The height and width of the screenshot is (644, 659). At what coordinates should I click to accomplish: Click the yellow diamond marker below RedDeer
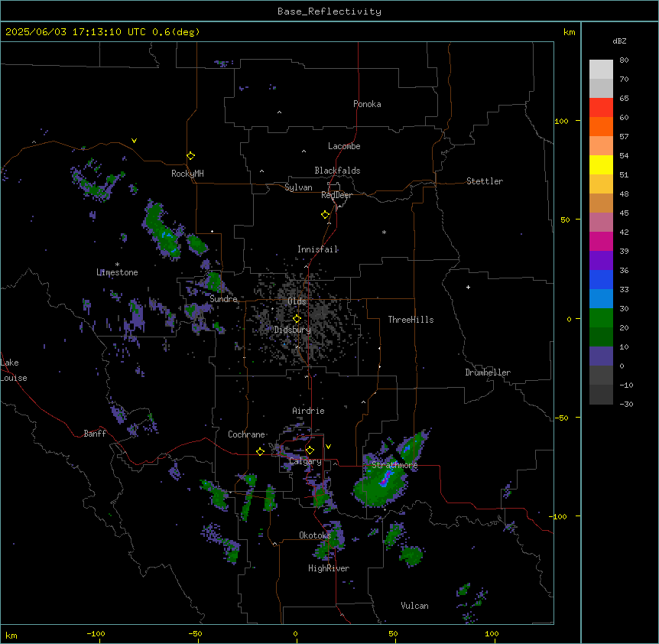(326, 215)
